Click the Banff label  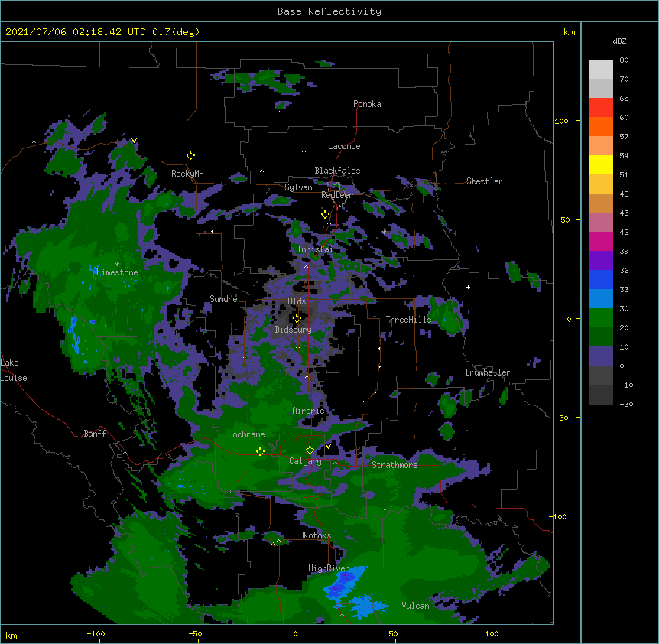coord(95,434)
